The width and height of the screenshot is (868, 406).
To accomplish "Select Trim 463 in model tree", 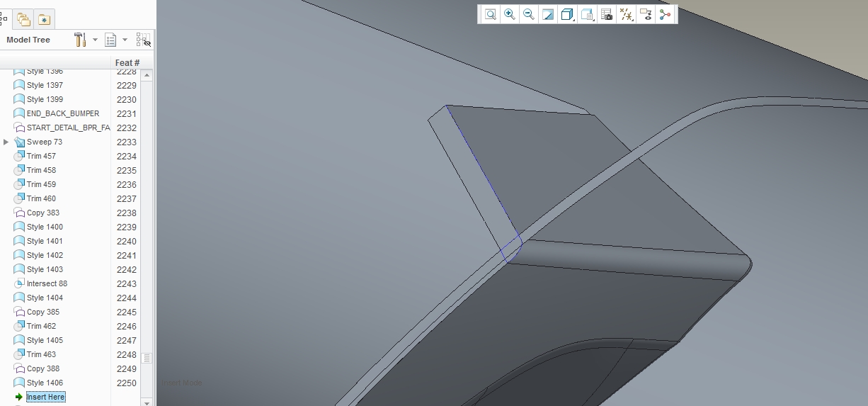I will pyautogui.click(x=41, y=354).
